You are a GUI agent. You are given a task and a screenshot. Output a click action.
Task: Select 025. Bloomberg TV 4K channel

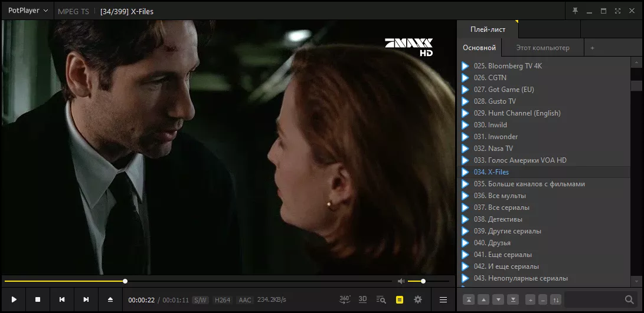544,66
